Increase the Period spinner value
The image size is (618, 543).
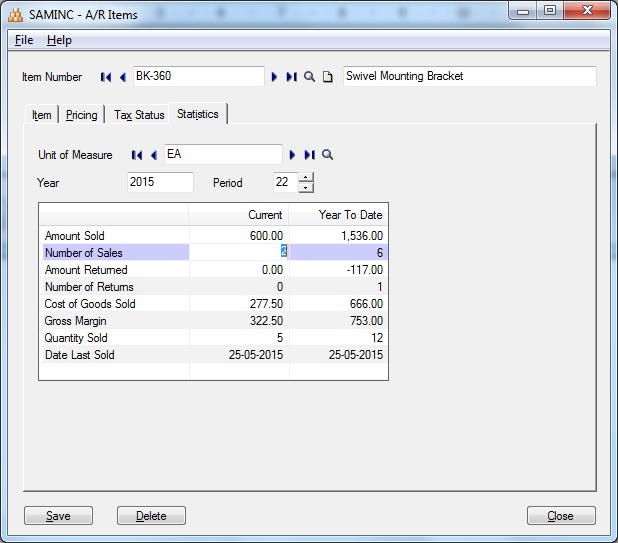[x=306, y=178]
